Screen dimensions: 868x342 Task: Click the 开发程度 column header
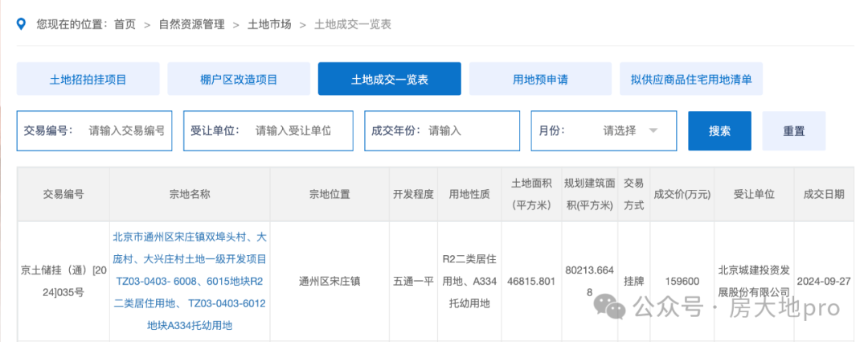(x=413, y=195)
